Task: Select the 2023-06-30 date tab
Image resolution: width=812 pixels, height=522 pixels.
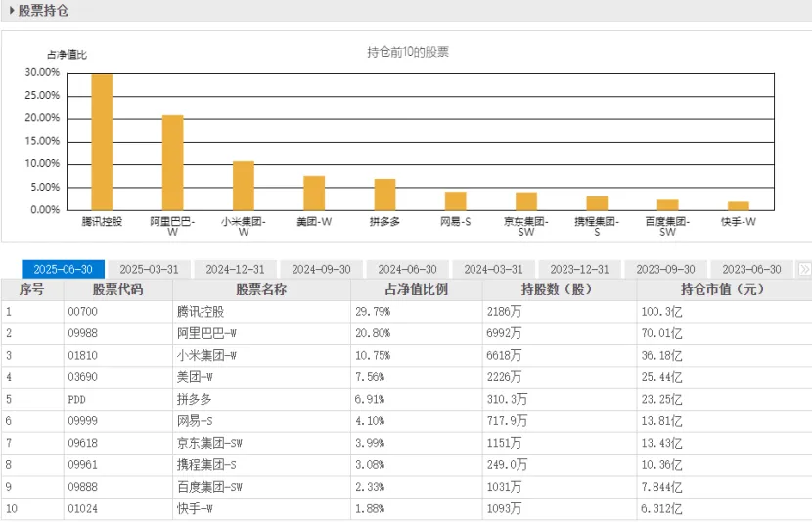Action: pos(751,269)
